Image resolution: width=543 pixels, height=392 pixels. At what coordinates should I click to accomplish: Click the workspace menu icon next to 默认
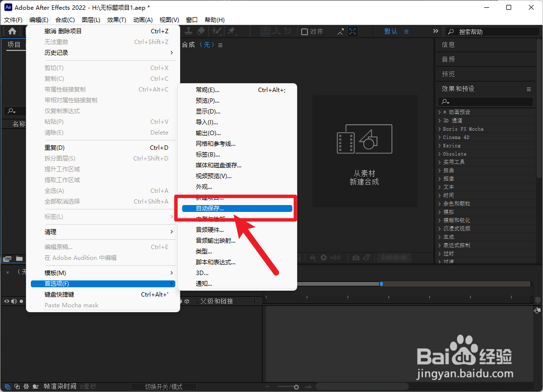(406, 31)
